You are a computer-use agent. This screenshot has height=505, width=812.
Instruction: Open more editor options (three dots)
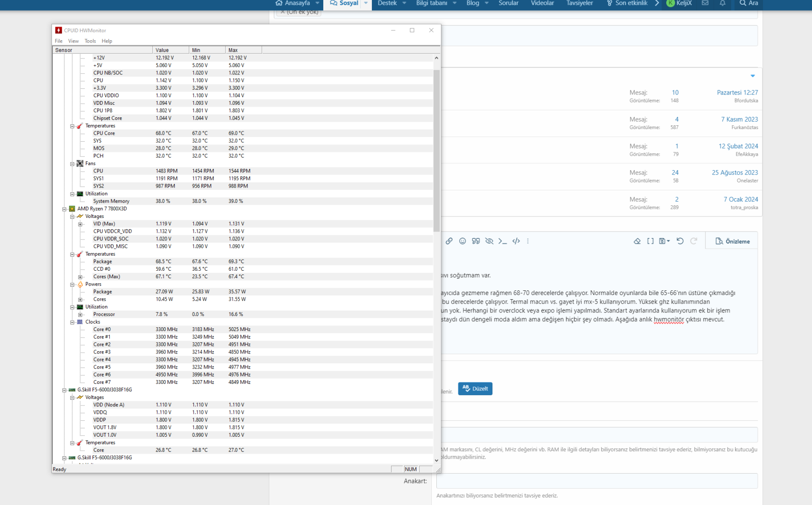(x=528, y=241)
